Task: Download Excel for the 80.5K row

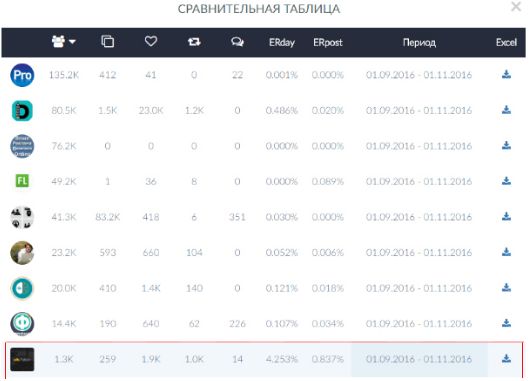Action: click(506, 110)
